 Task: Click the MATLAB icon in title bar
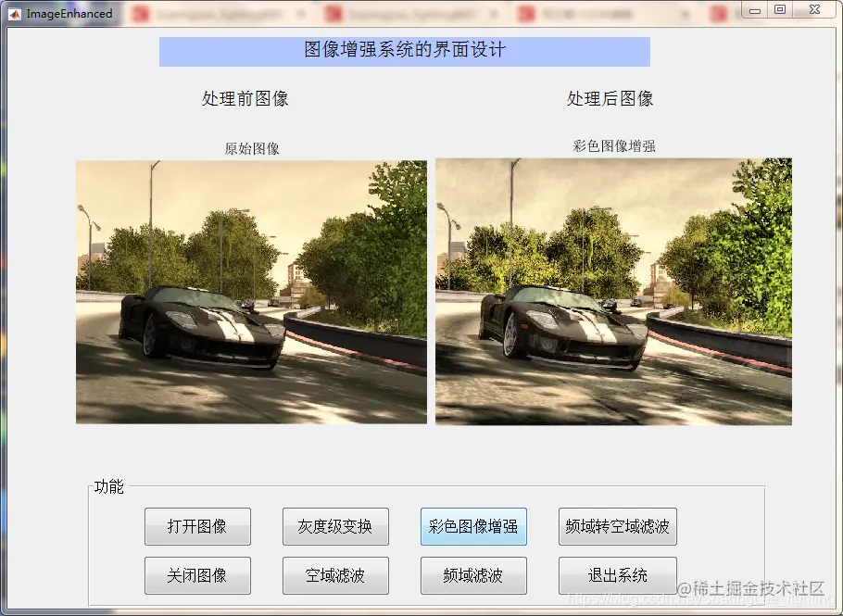[15, 14]
